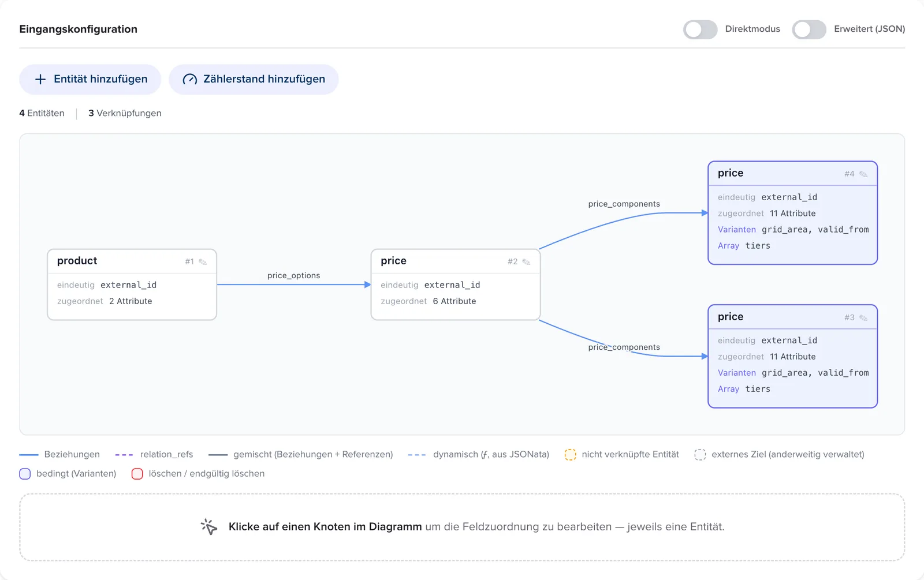Screen dimensions: 924x580
Task: Add entity with Entität hinzufügen button
Action: [90, 80]
